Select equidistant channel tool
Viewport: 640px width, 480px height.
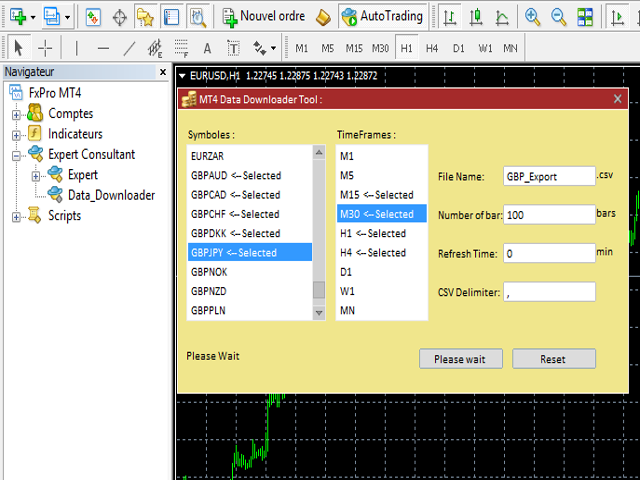point(155,48)
